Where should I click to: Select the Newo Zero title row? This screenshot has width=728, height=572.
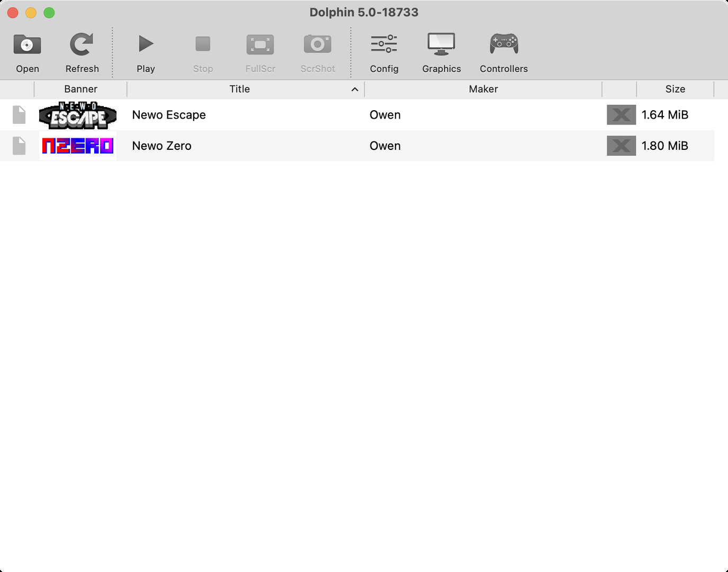pyautogui.click(x=161, y=146)
